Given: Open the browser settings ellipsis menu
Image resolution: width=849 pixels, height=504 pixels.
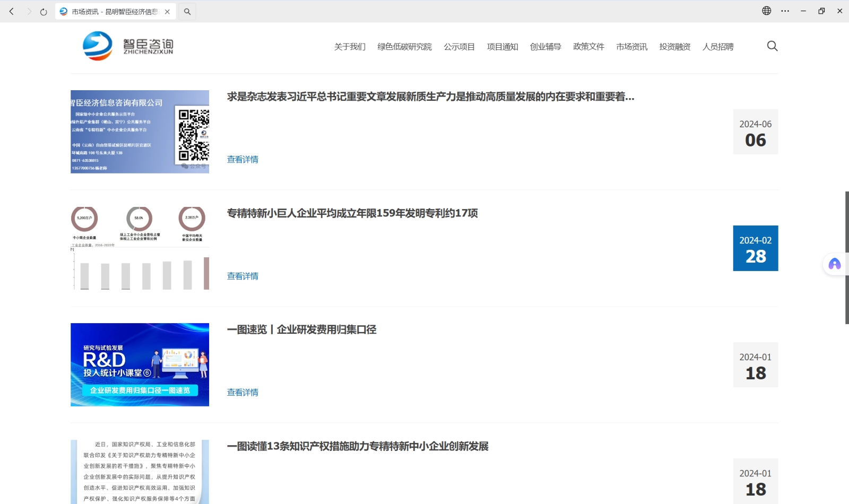Looking at the screenshot, I should [x=785, y=11].
